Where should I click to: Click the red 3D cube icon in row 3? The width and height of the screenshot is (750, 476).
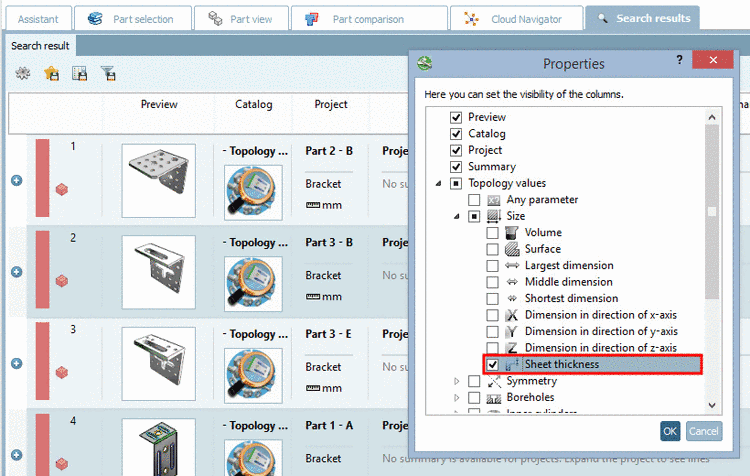click(62, 372)
